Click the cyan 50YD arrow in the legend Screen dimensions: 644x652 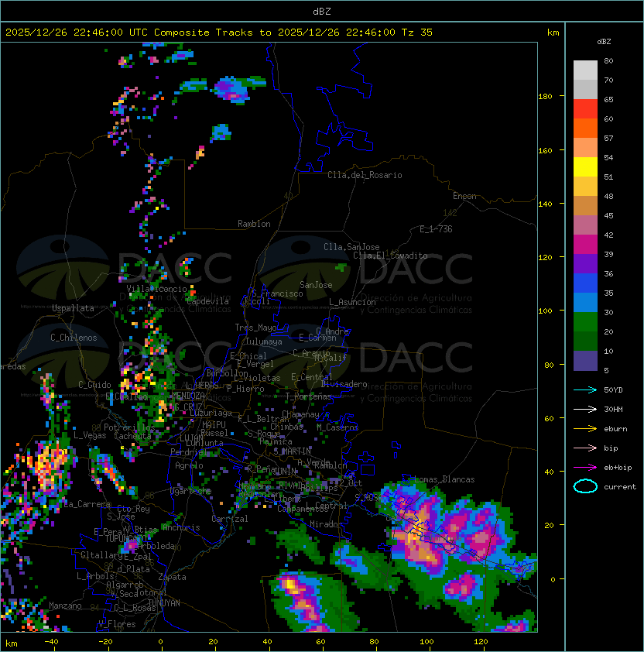click(x=585, y=390)
